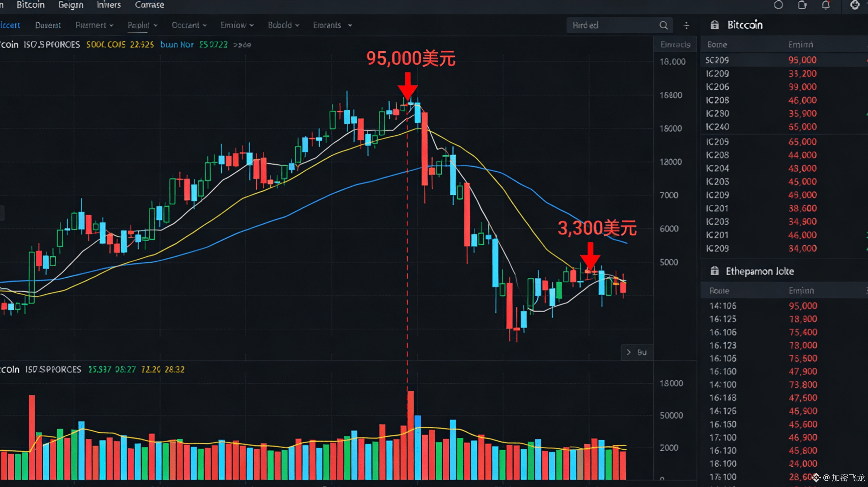Viewport: 868px width, 487px height.
Task: Open the clipboard icon in top bar
Action: click(802, 5)
